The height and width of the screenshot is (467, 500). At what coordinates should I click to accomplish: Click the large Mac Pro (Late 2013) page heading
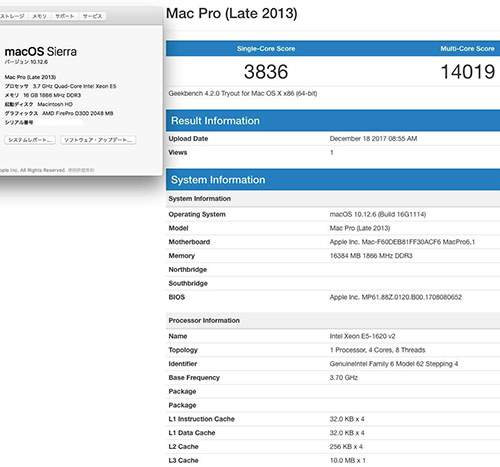232,13
